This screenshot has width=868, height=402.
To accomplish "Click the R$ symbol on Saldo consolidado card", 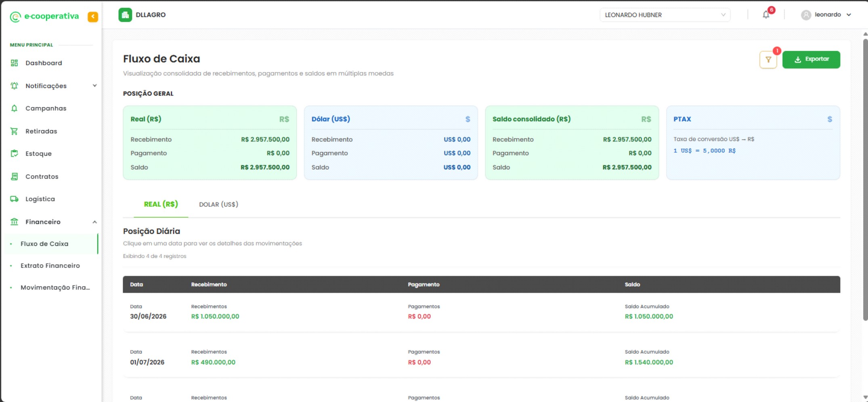I will point(646,119).
